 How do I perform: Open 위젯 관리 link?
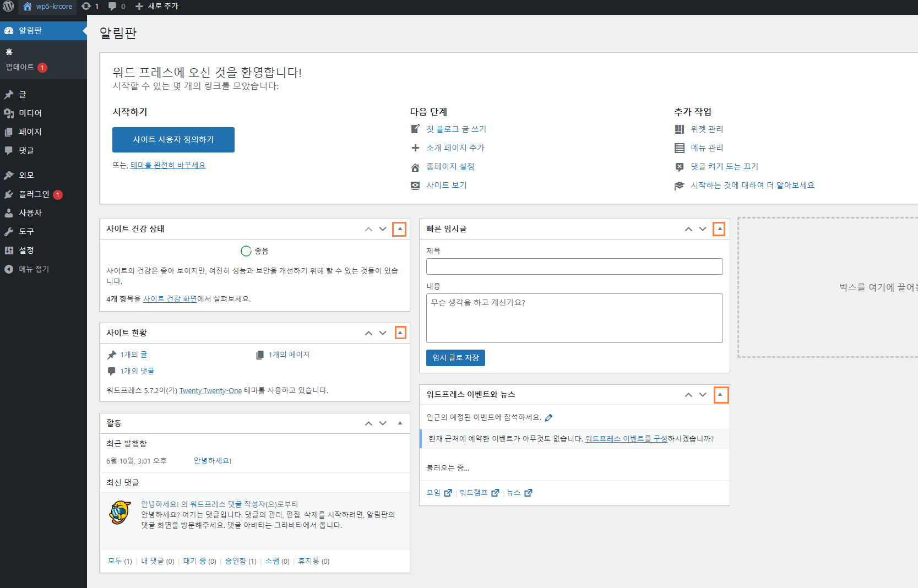[707, 129]
